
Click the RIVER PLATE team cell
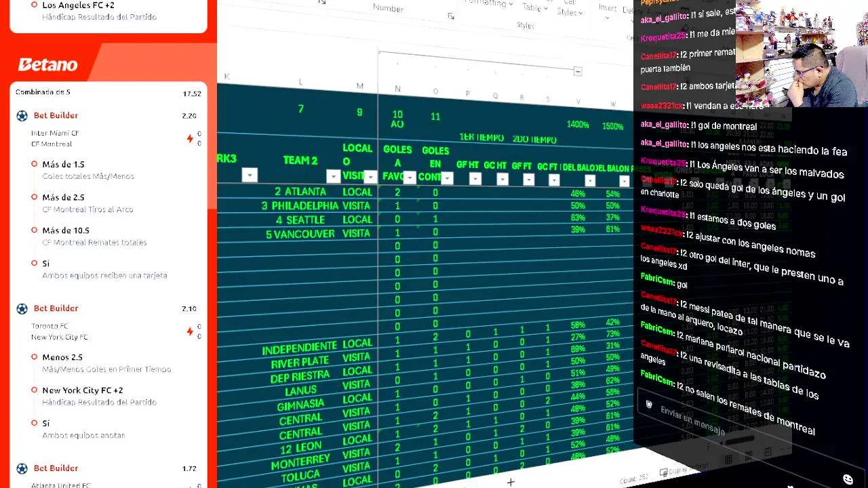[300, 363]
